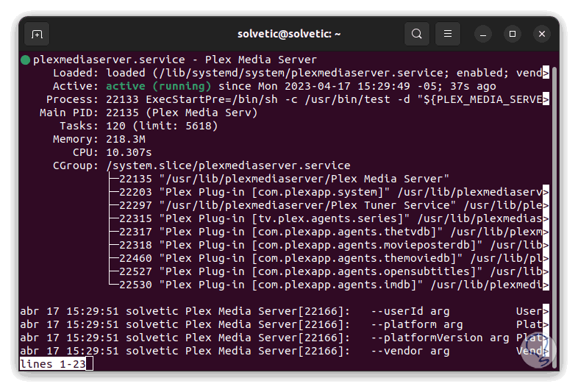Close the terminal window
Screen dimensions: 578x392
tap(542, 34)
